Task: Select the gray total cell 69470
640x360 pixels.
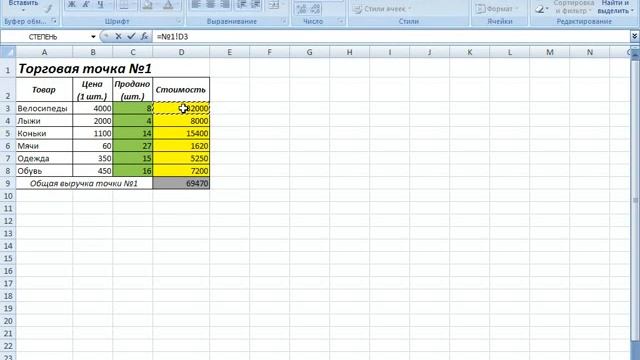Action: click(181, 183)
